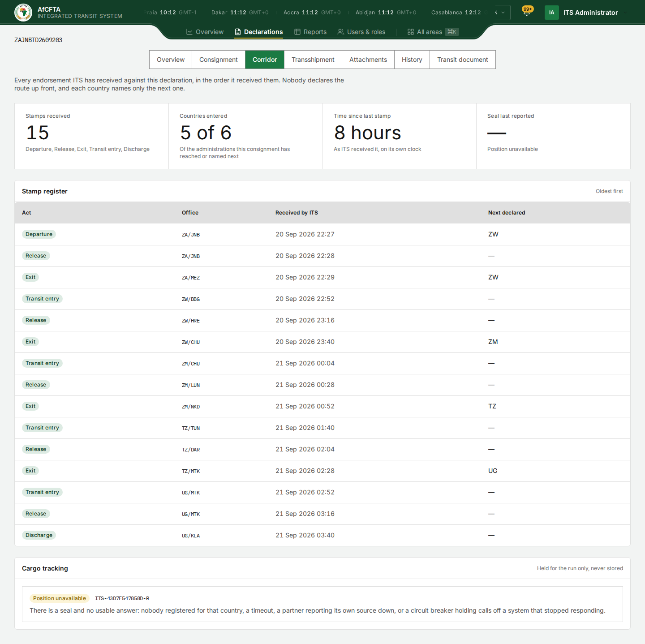645x644 pixels.
Task: Click office code ZM/LUN
Action: click(191, 385)
